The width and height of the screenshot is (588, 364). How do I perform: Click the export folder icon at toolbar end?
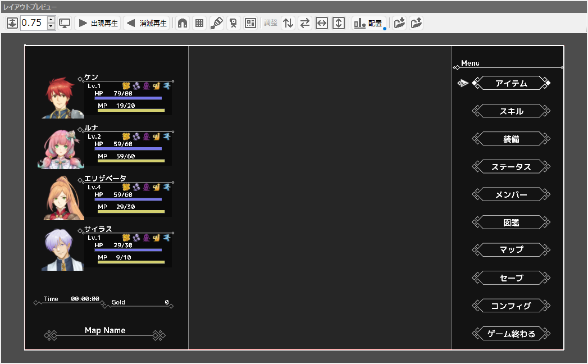click(x=416, y=23)
